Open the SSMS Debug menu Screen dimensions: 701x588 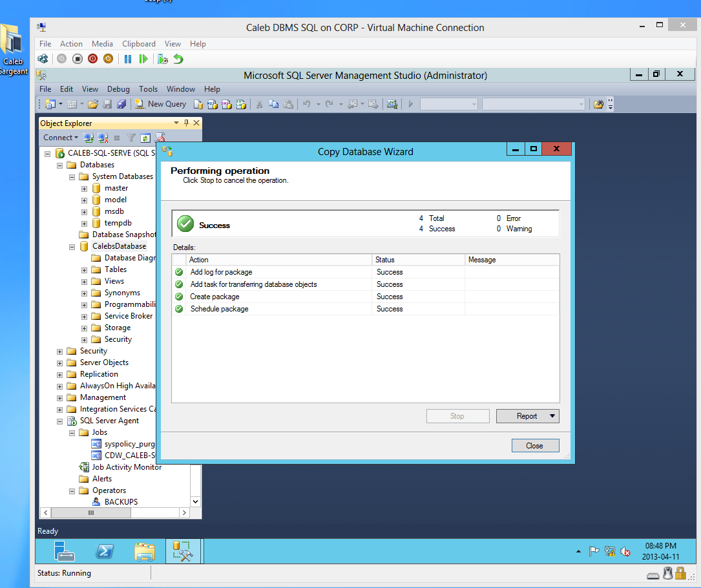[118, 89]
